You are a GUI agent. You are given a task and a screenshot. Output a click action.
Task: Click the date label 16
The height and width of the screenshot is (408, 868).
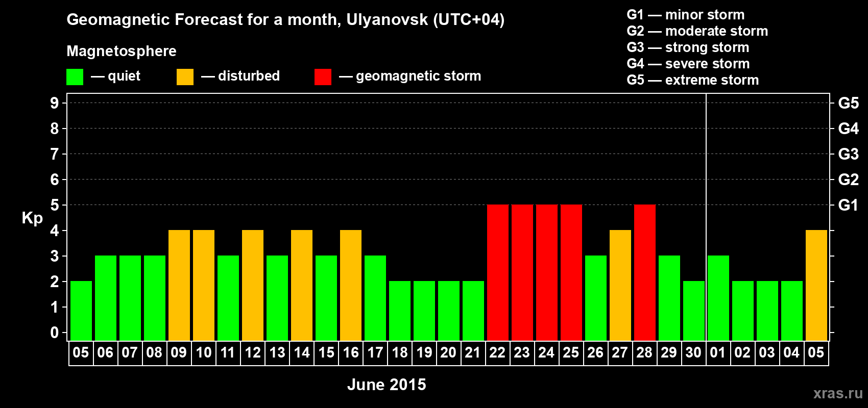click(x=351, y=353)
